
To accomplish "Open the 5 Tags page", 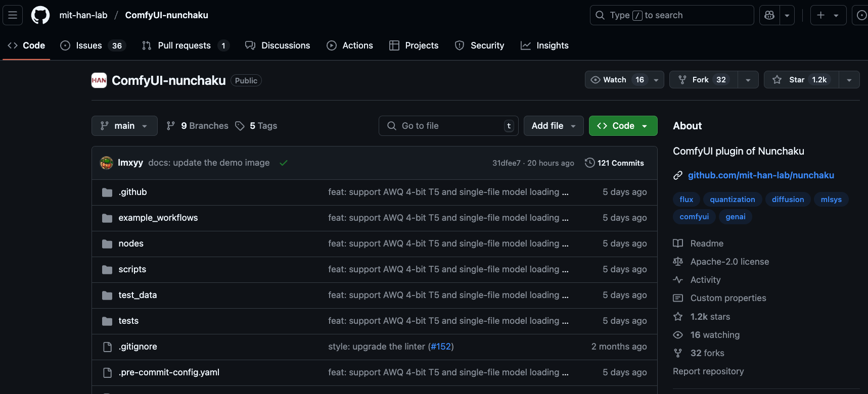I will (257, 126).
